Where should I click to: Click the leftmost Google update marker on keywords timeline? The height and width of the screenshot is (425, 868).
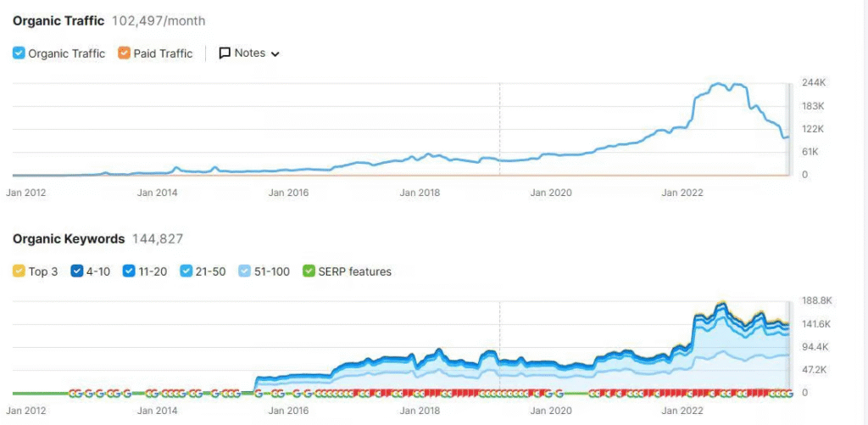click(73, 394)
